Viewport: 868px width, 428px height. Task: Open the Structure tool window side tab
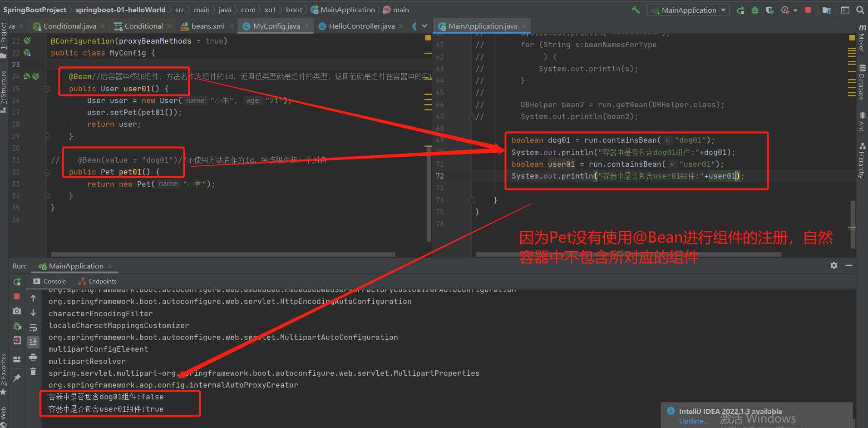click(x=4, y=92)
